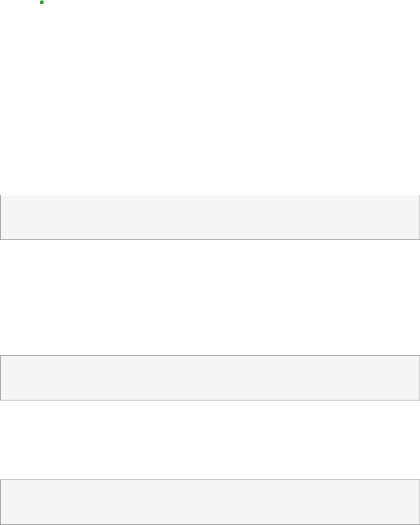420x525 pixels.
Task: Choose the upper gray preformatted block
Action: (x=210, y=218)
